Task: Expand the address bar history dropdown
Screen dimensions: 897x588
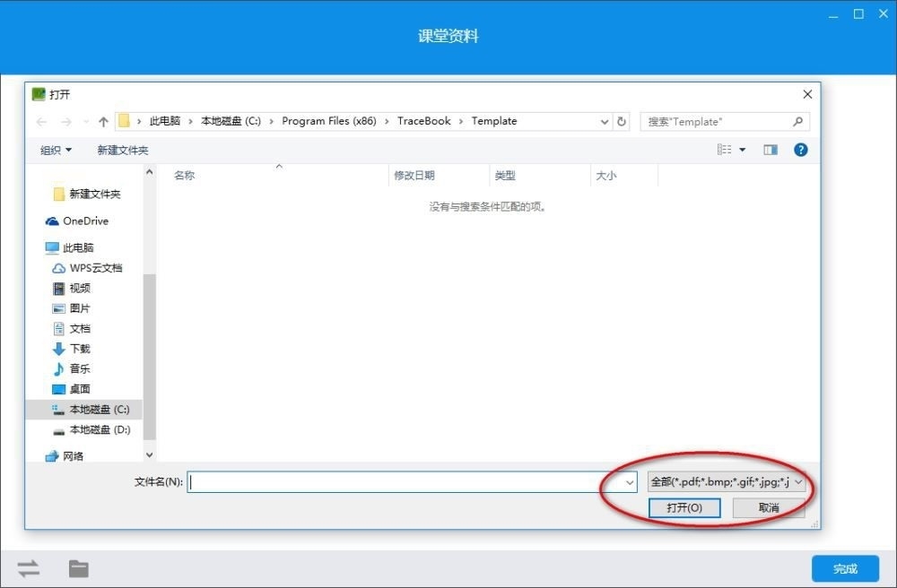Action: [x=604, y=121]
